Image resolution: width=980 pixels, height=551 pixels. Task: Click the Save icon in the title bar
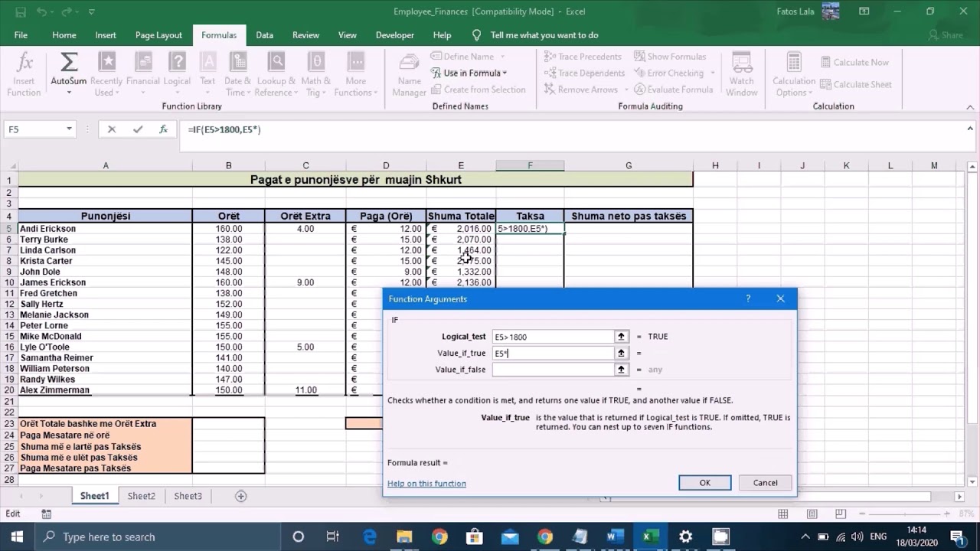pos(21,12)
